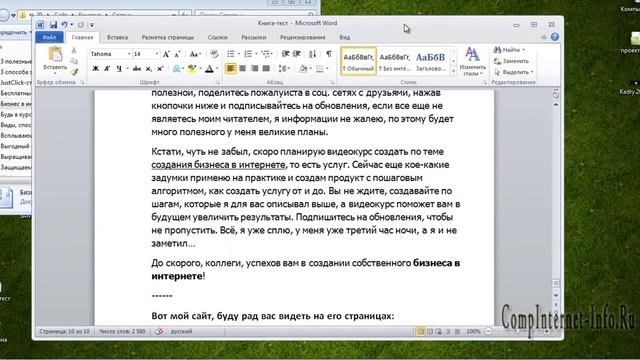Clear all formatting from selection
This screenshot has width=640, height=360.
coord(214,54)
